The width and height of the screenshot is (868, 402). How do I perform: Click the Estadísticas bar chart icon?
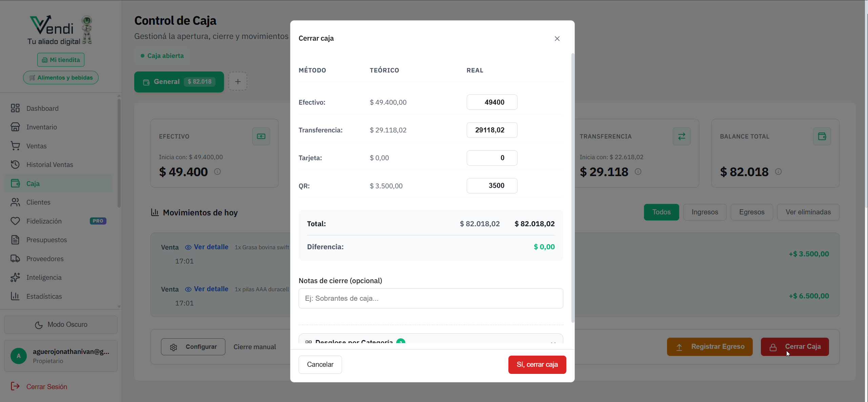tap(15, 296)
